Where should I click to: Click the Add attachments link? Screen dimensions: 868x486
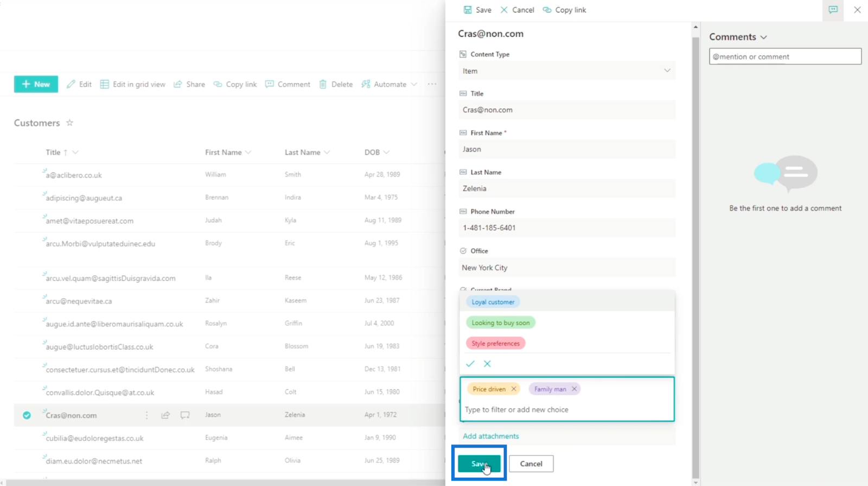point(490,436)
